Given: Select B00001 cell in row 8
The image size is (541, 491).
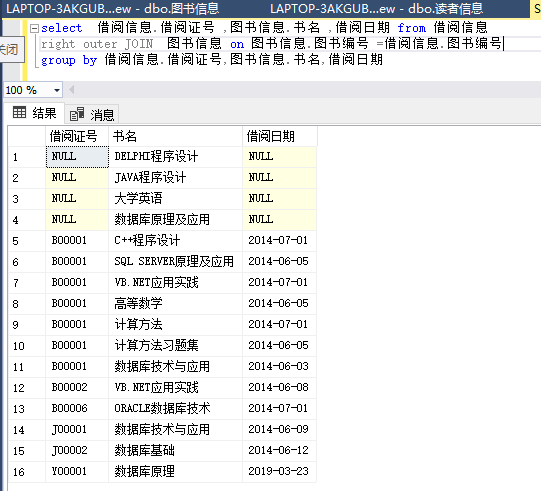Looking at the screenshot, I should [77, 304].
